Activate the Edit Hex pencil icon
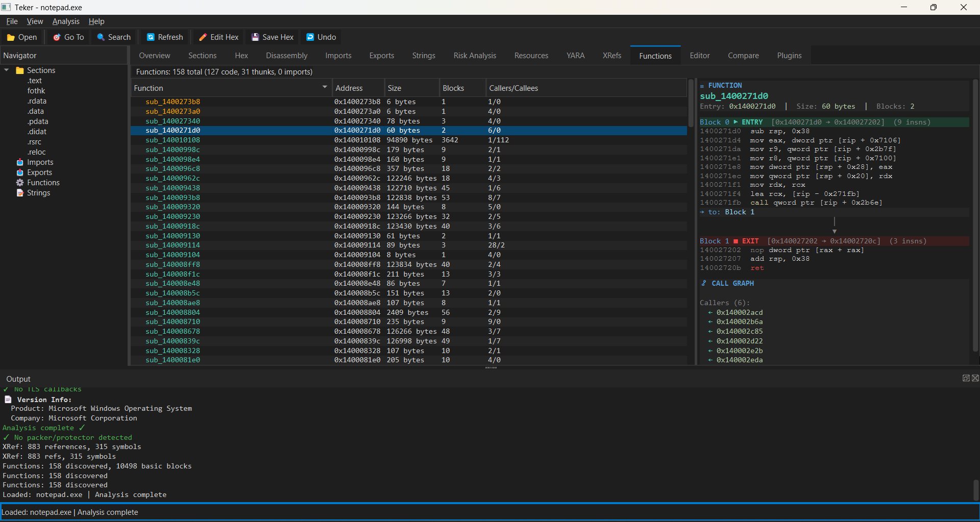Viewport: 980px width, 522px height. point(203,37)
